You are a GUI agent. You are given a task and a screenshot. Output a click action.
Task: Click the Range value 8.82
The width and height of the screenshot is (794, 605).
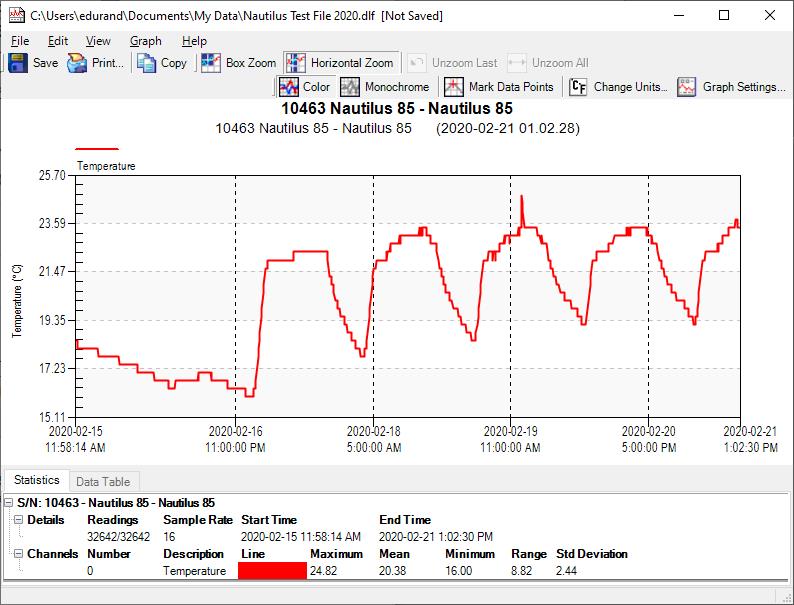[x=522, y=571]
